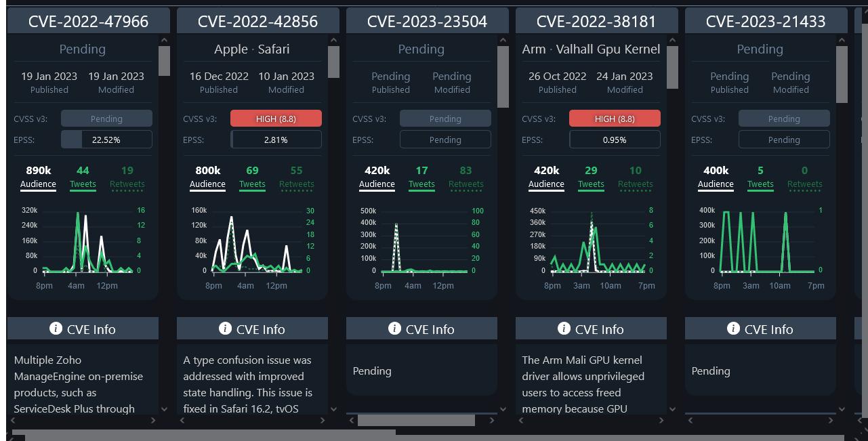The image size is (868, 441).
Task: Open the CVE-2022-47966 title link
Action: tap(89, 20)
